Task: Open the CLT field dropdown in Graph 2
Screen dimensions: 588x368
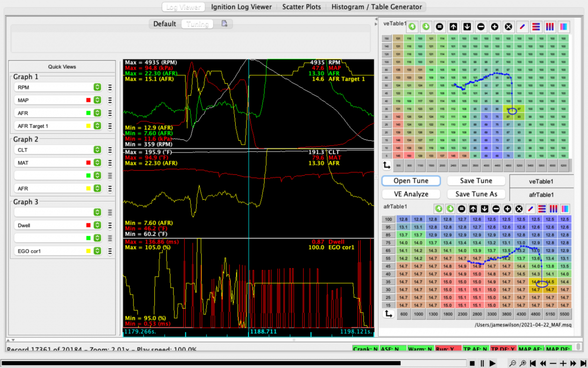Action: (97, 150)
